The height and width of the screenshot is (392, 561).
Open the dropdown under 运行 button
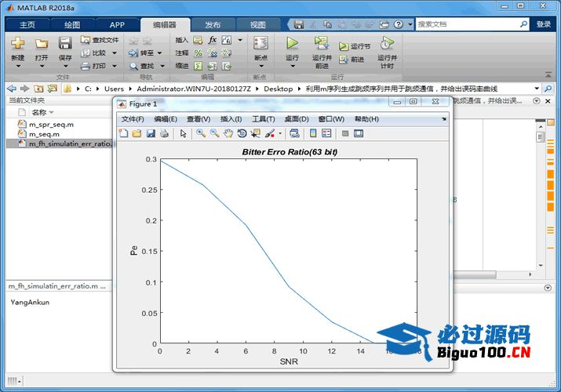[293, 66]
